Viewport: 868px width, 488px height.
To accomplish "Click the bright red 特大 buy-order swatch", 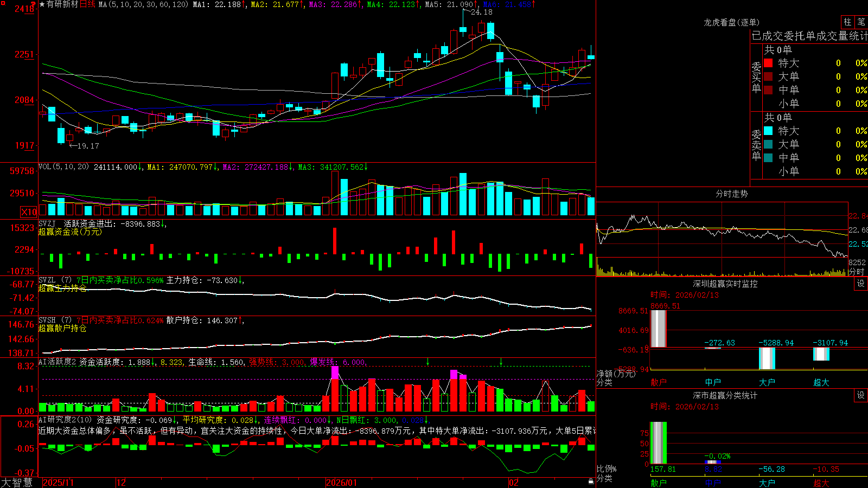I will (x=768, y=63).
